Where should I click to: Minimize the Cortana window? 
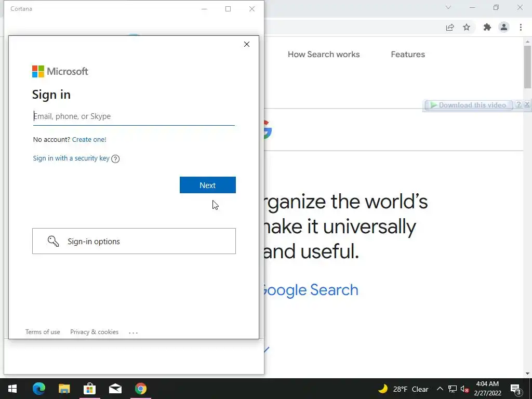[204, 9]
